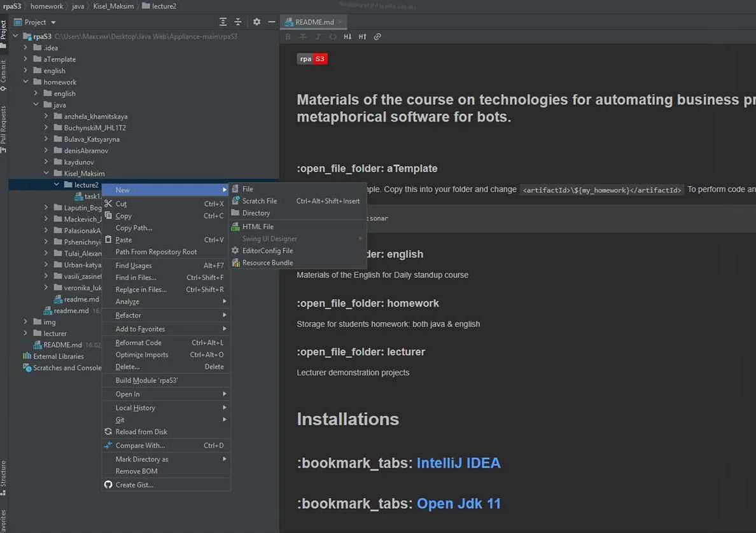Open the Analyze submenu
756x533 pixels.
[166, 301]
